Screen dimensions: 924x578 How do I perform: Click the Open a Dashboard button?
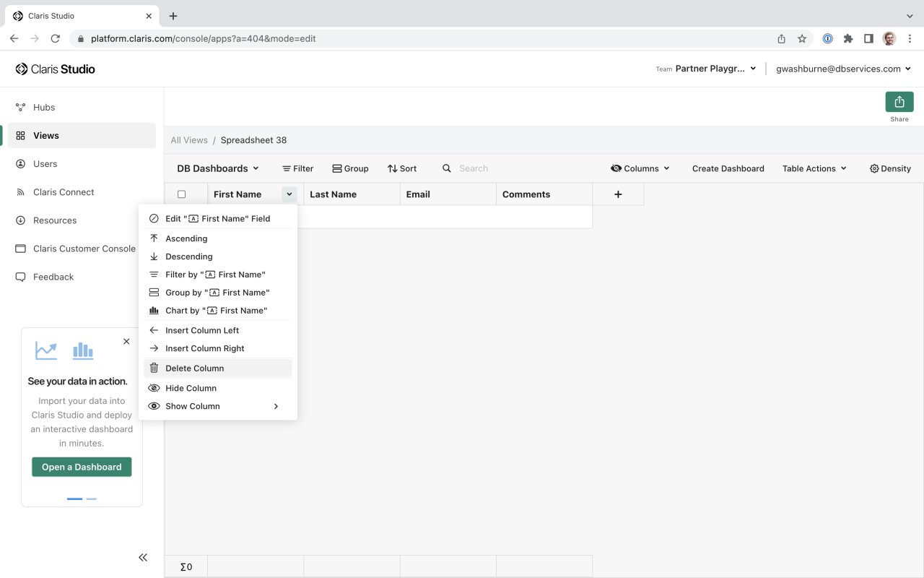tap(82, 467)
